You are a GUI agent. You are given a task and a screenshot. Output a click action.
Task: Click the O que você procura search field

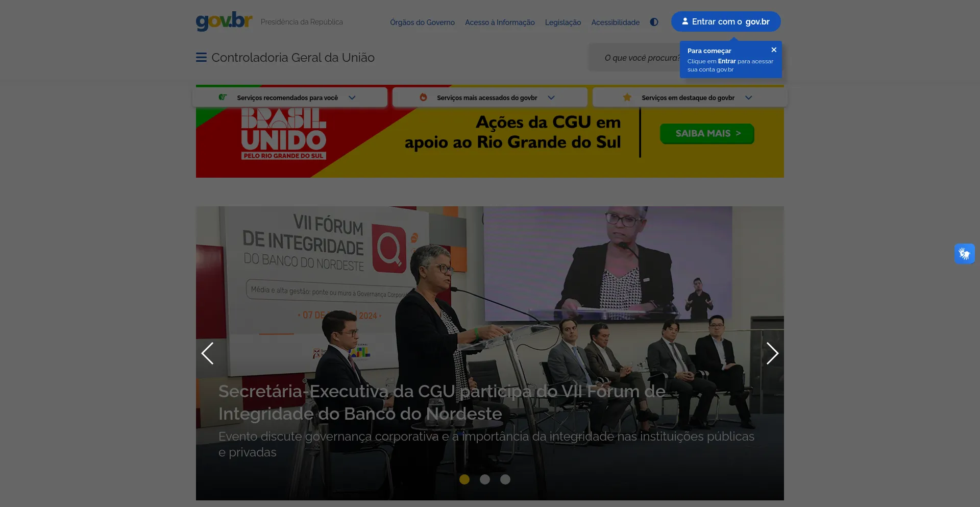coord(634,58)
